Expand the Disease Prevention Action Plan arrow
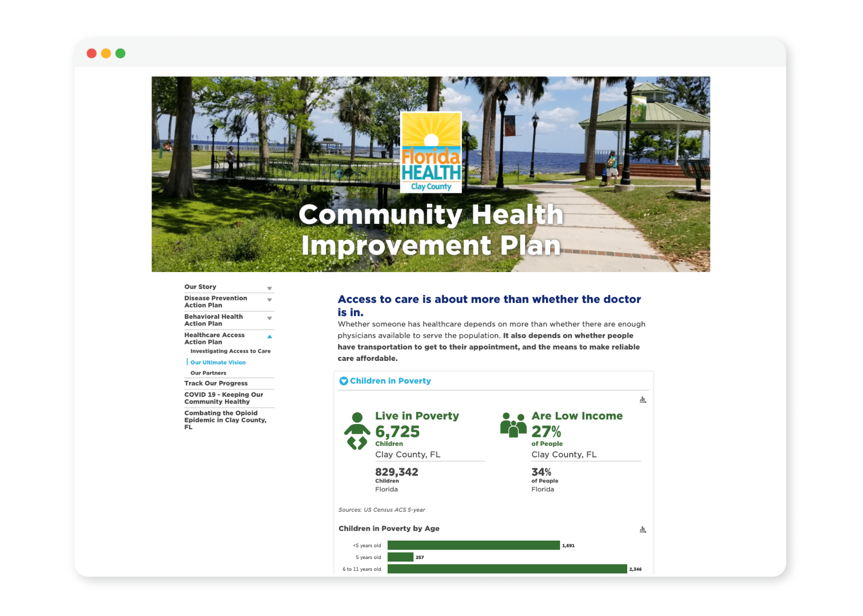 point(269,300)
